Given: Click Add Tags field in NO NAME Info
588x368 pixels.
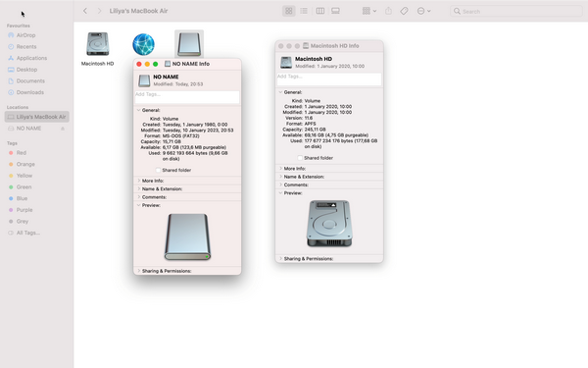Looking at the screenshot, I should pyautogui.click(x=187, y=97).
